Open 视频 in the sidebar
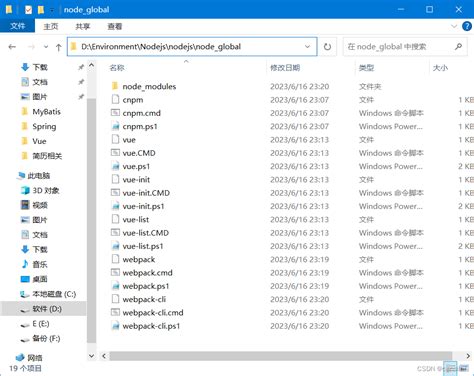This screenshot has width=474, height=376. pos(40,205)
